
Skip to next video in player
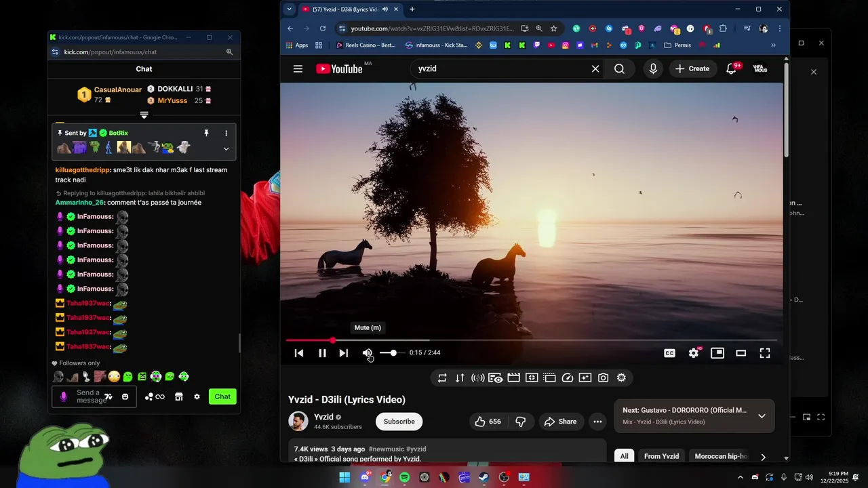pyautogui.click(x=344, y=353)
